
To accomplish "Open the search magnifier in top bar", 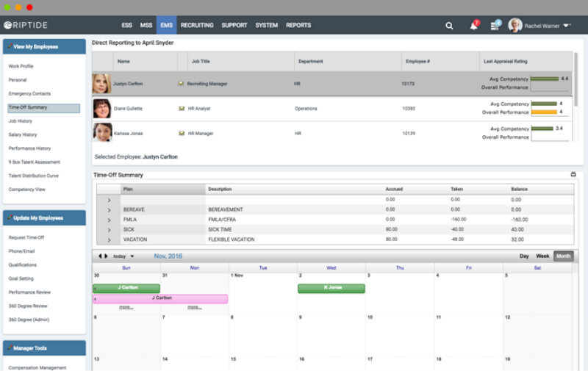I will tap(449, 26).
